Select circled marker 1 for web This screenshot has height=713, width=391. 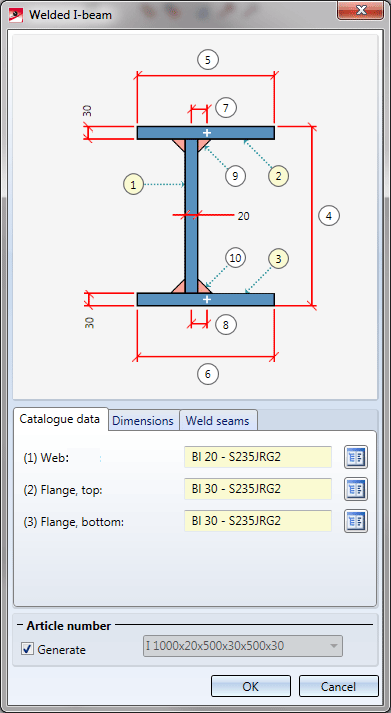coord(133,185)
